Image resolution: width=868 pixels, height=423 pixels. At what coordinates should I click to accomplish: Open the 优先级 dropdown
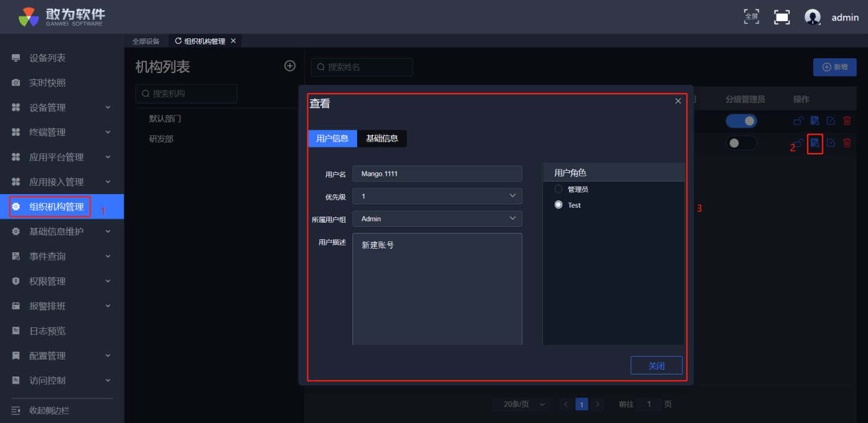(437, 196)
